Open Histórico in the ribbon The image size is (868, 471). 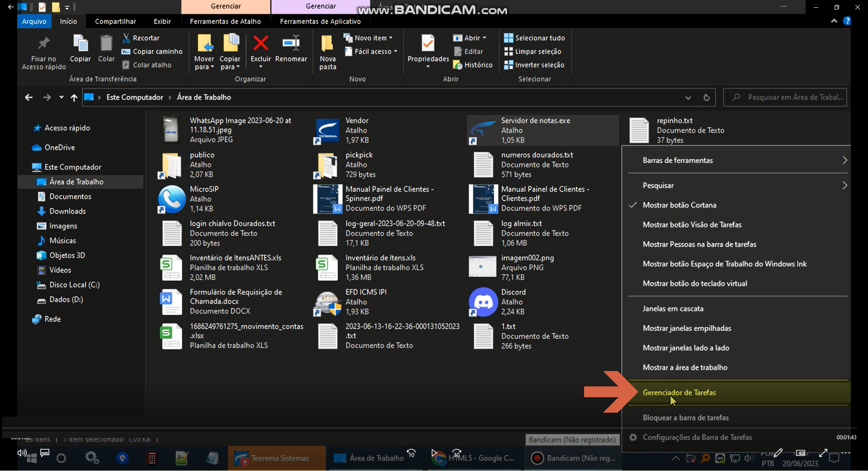473,65
